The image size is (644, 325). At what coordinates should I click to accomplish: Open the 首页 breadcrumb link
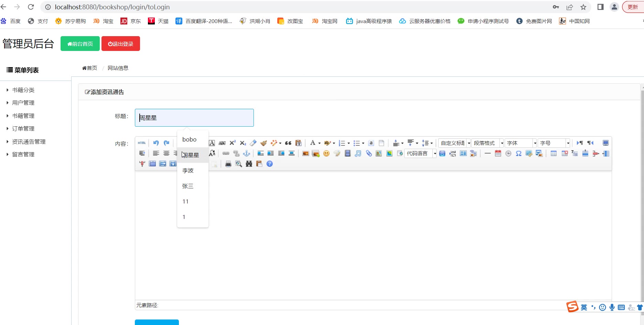[89, 68]
